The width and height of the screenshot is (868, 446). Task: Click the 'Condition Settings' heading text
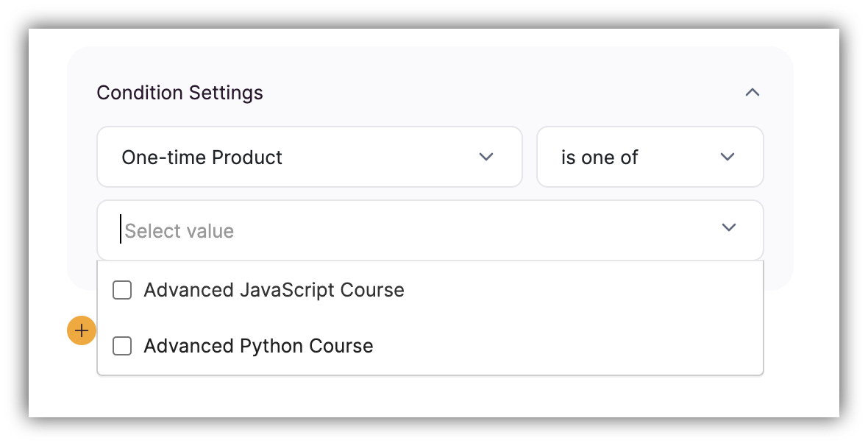click(x=179, y=93)
